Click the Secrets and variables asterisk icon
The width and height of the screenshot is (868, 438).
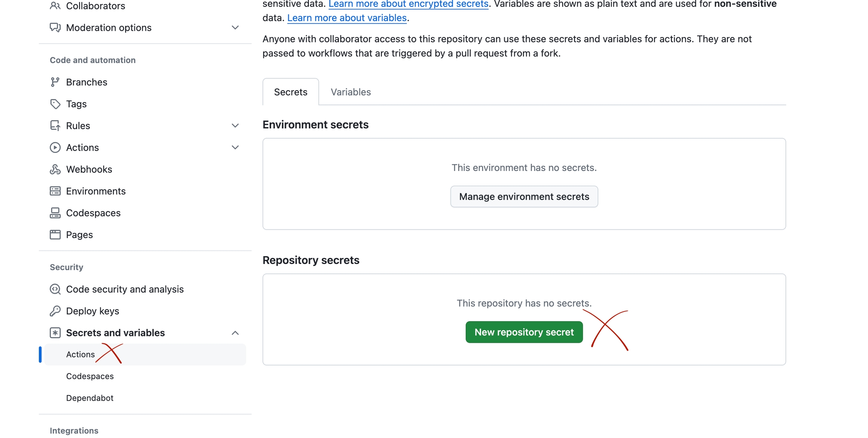click(x=55, y=333)
